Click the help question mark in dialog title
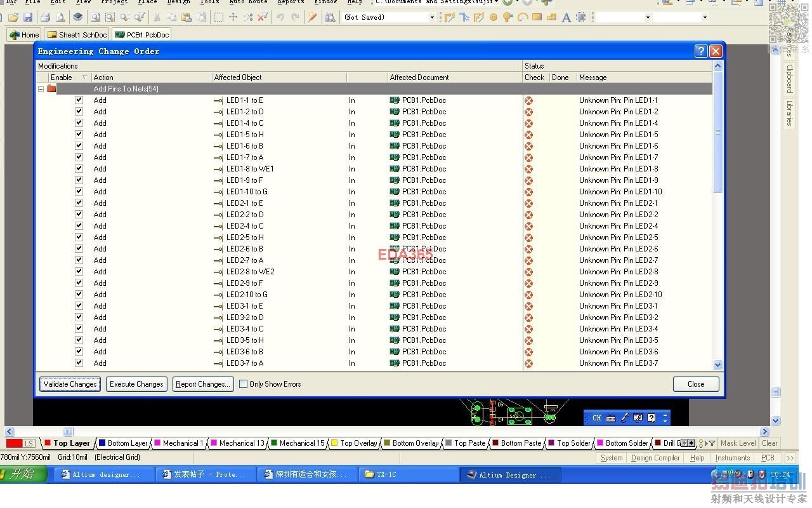The height and width of the screenshot is (508, 812). [700, 51]
